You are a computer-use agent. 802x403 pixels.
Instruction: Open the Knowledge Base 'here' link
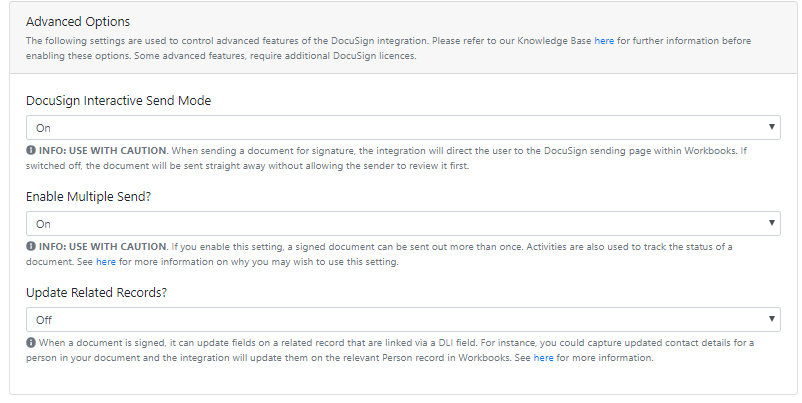tap(604, 40)
